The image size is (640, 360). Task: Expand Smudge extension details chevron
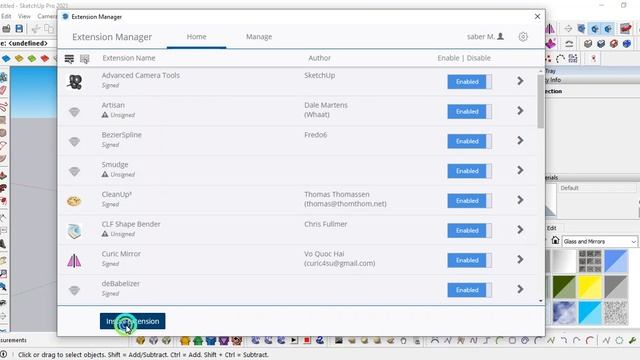coord(520,170)
